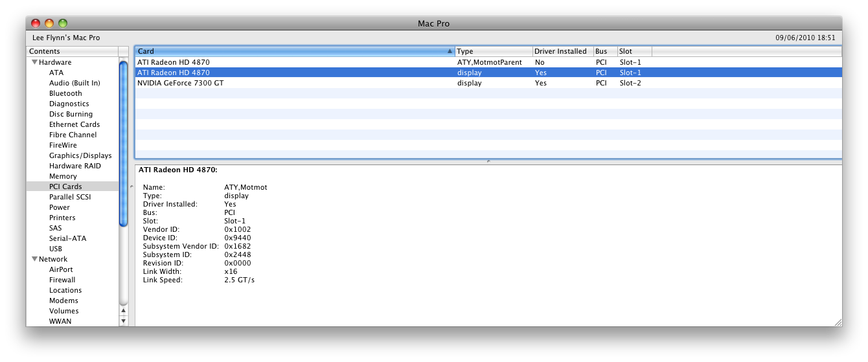868x362 pixels.
Task: Click Device ID value 0x9440
Action: [238, 238]
